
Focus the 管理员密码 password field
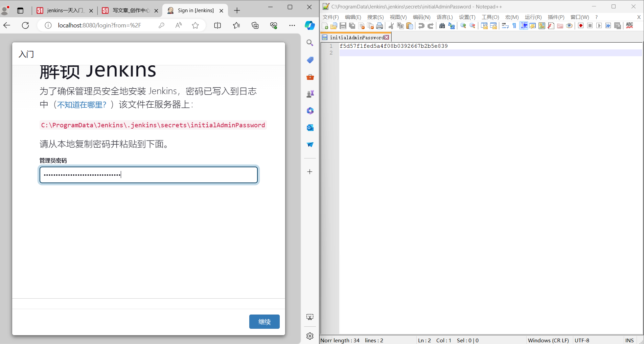coord(149,175)
